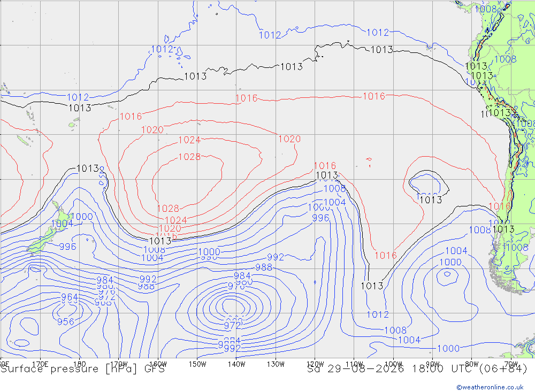
Task: Click the weatheronline.co.uk copyright link
Action: 490,387
